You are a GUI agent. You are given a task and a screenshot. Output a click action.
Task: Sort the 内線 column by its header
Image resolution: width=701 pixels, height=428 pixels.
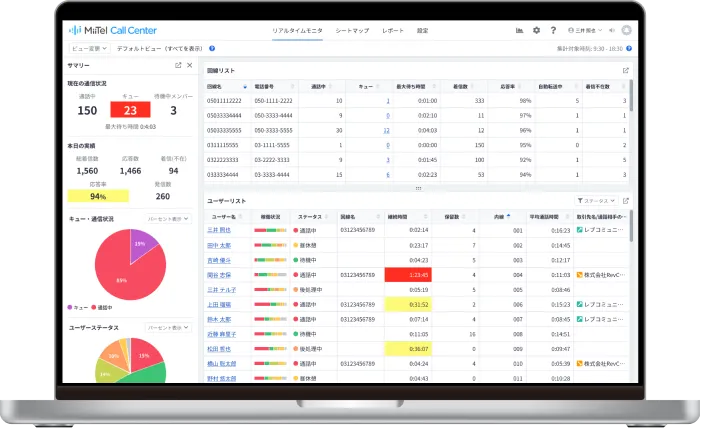pos(500,216)
